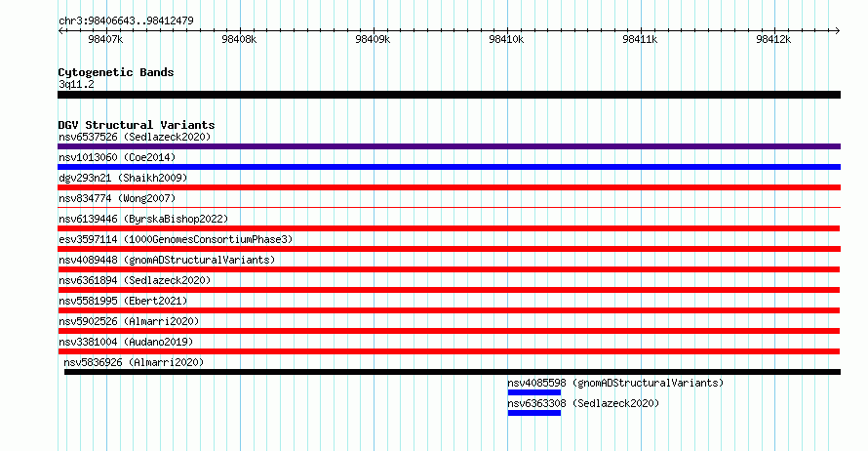
Task: Click the right arrowhead of the ruler
Action: [838, 31]
